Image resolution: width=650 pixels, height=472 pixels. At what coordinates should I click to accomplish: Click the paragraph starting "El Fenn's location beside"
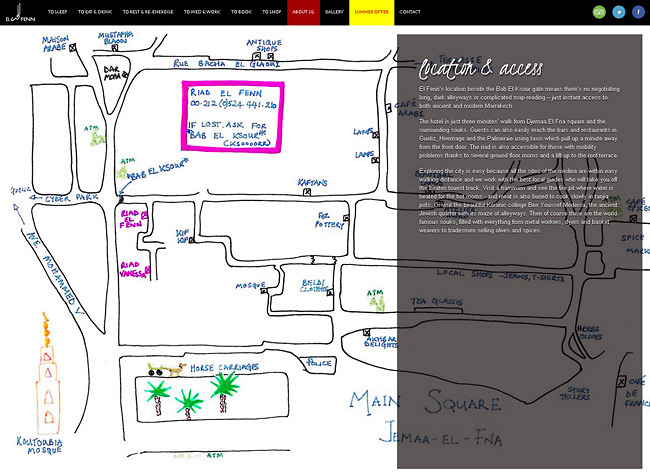(519, 97)
